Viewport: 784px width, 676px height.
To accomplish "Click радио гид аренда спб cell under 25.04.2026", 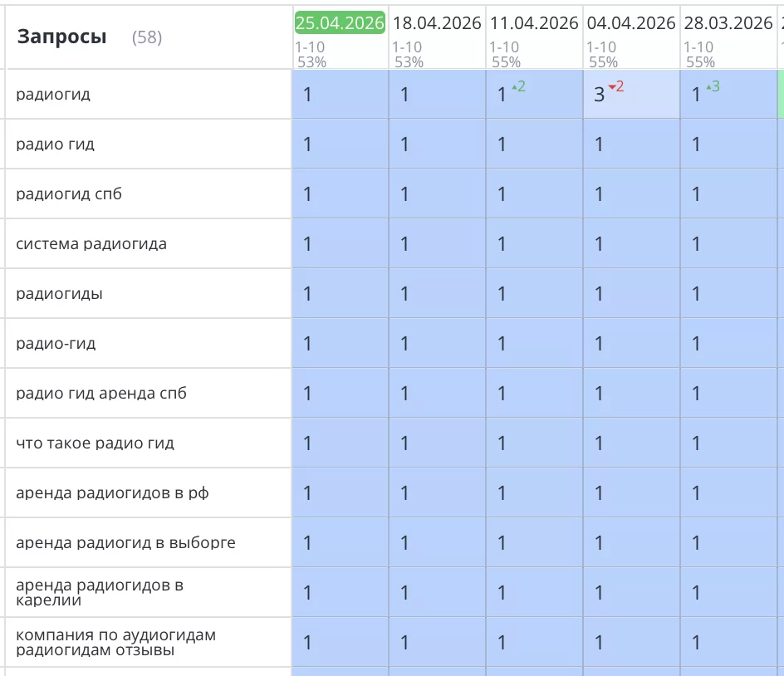I will pyautogui.click(x=340, y=393).
